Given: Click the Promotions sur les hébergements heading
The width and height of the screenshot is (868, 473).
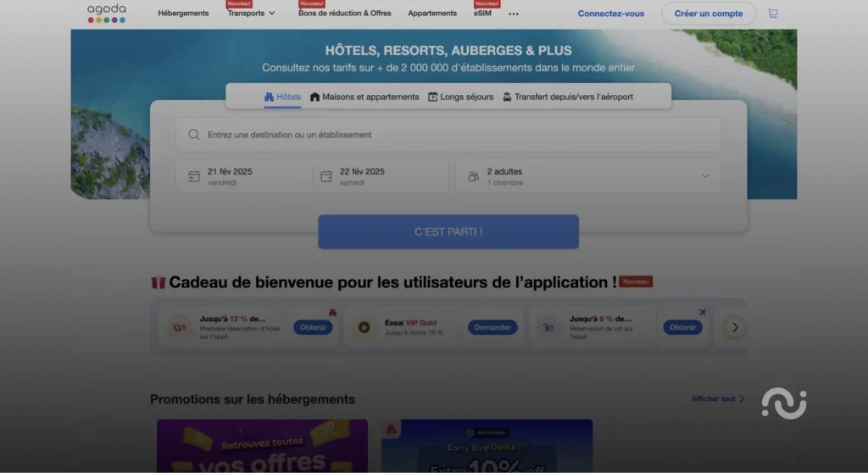Looking at the screenshot, I should click(x=253, y=399).
